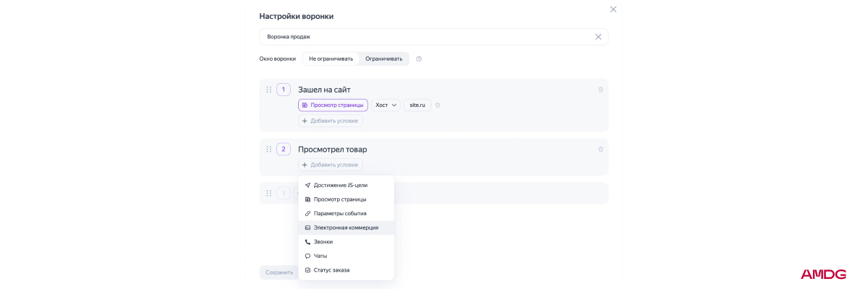The height and width of the screenshot is (289, 868).
Task: Grab the drag handle of step 1
Action: [268, 90]
